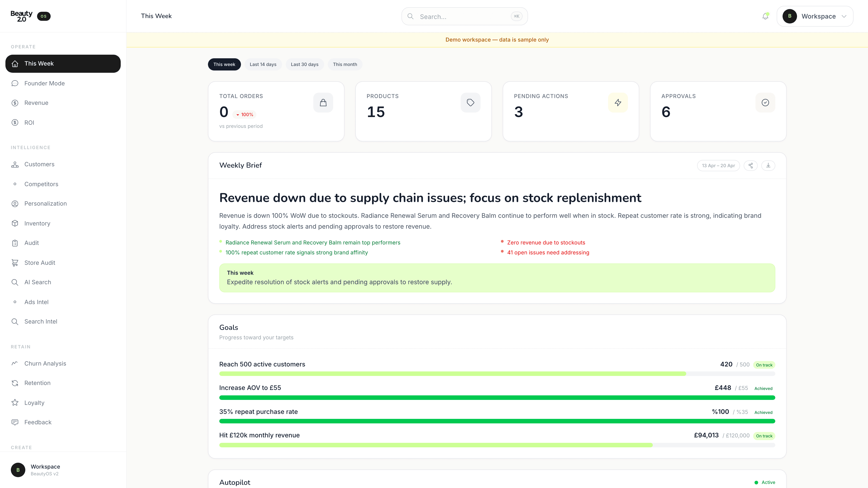Click the '41 open issues need addressing' item
The height and width of the screenshot is (488, 868).
pos(548,253)
